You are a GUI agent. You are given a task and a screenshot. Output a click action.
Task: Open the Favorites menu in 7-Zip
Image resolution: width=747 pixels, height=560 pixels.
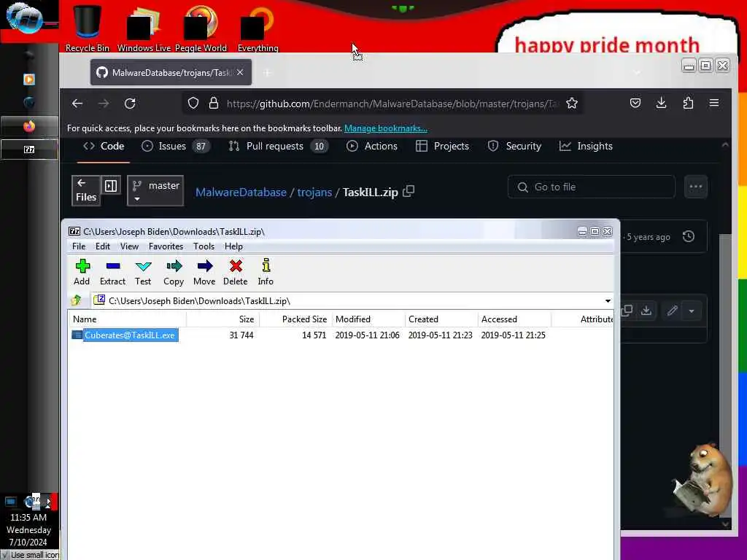166,246
